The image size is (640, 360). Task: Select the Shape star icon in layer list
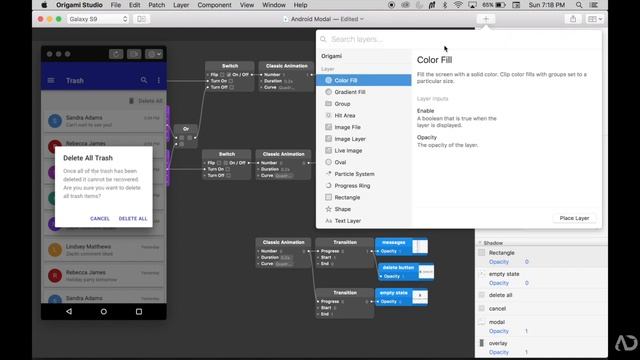click(328, 209)
